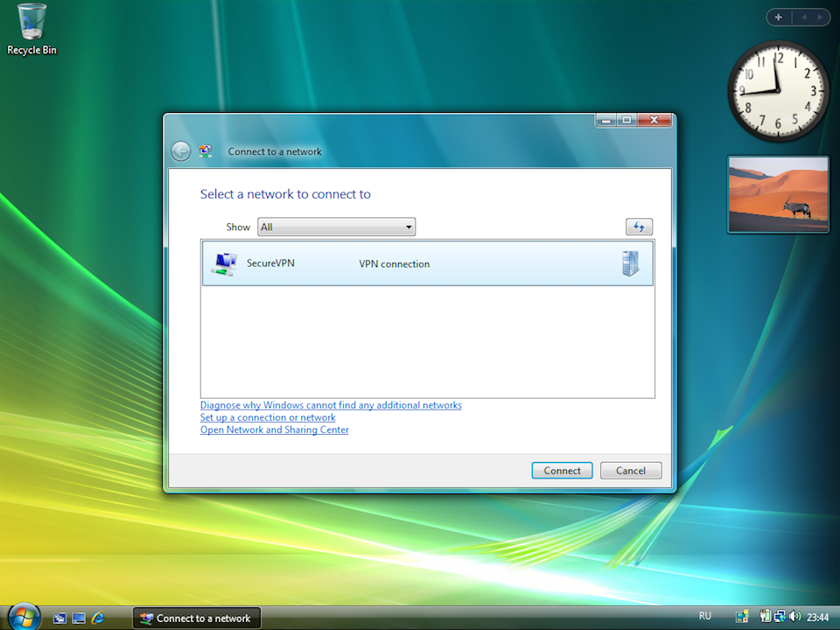Viewport: 840px width, 630px height.
Task: Open Network and Sharing Center link
Action: click(x=274, y=430)
